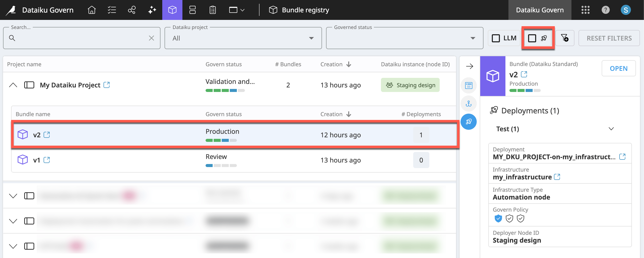Open the business initiatives circles icon

click(x=132, y=10)
